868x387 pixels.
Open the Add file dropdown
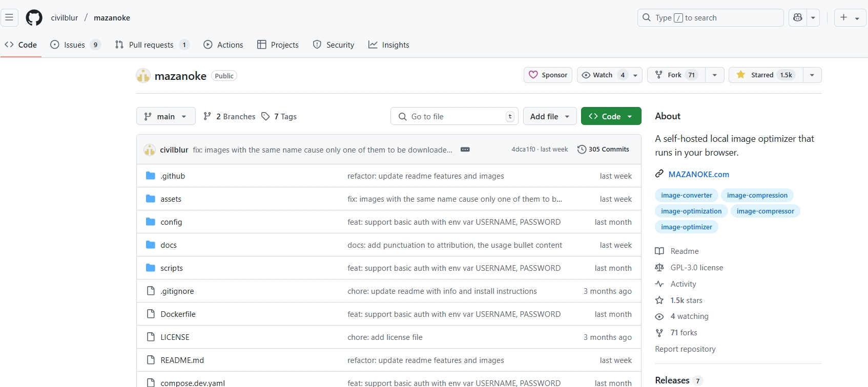pos(550,116)
